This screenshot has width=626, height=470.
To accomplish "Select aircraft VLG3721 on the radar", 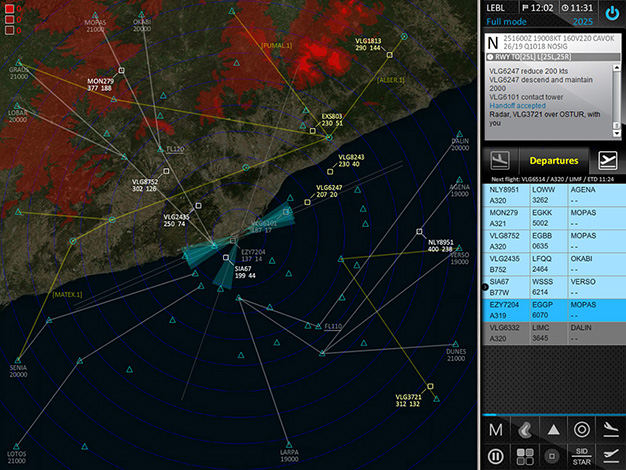I will [430, 385].
